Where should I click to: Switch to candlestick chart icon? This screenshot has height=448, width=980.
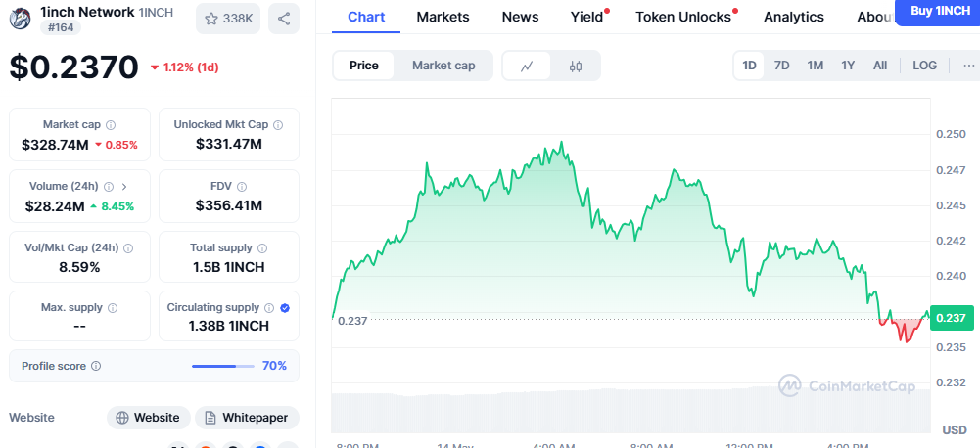(576, 66)
